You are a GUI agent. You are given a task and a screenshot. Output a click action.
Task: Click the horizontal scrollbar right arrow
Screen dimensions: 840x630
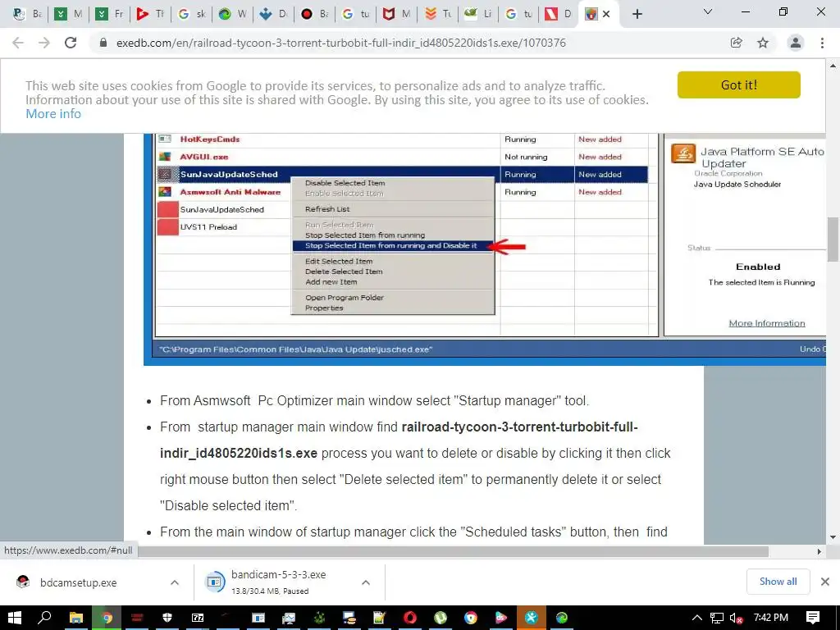point(819,551)
